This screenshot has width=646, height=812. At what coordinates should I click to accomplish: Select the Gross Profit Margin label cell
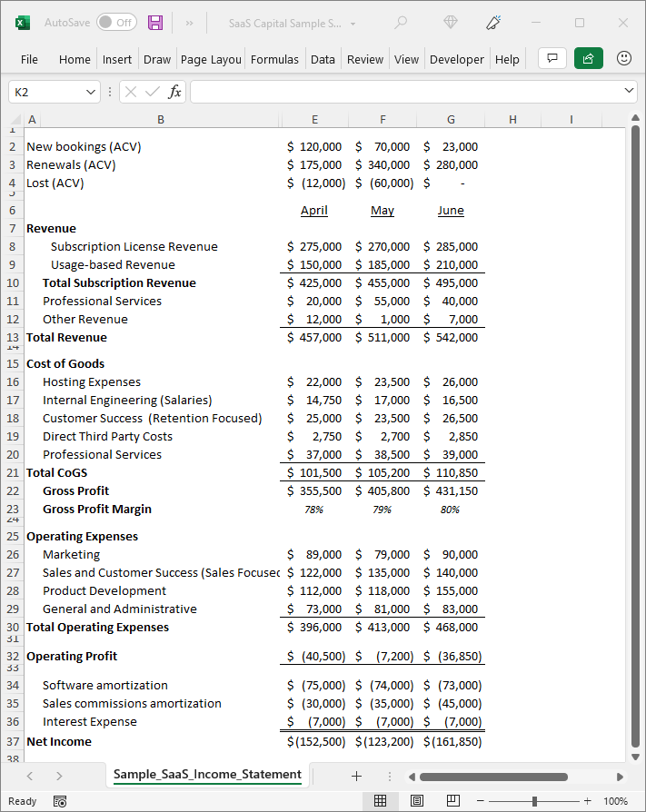[97, 509]
